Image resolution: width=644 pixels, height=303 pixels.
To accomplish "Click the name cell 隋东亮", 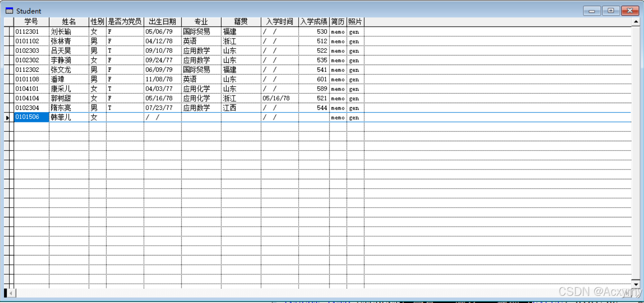I will (69, 108).
